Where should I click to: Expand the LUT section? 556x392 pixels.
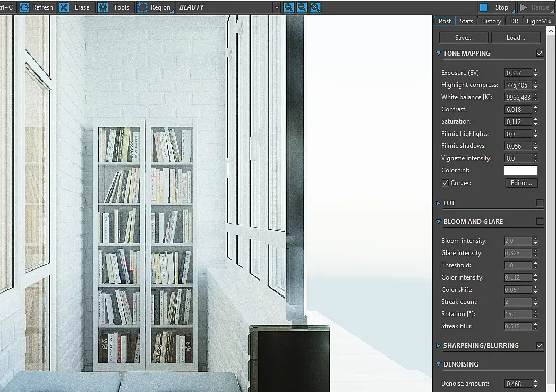pos(438,203)
